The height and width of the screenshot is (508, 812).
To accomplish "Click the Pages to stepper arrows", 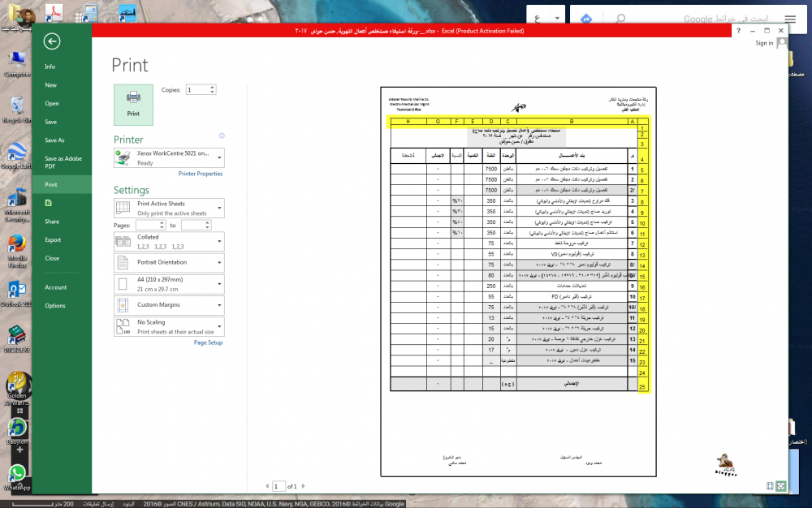I will pos(208,225).
